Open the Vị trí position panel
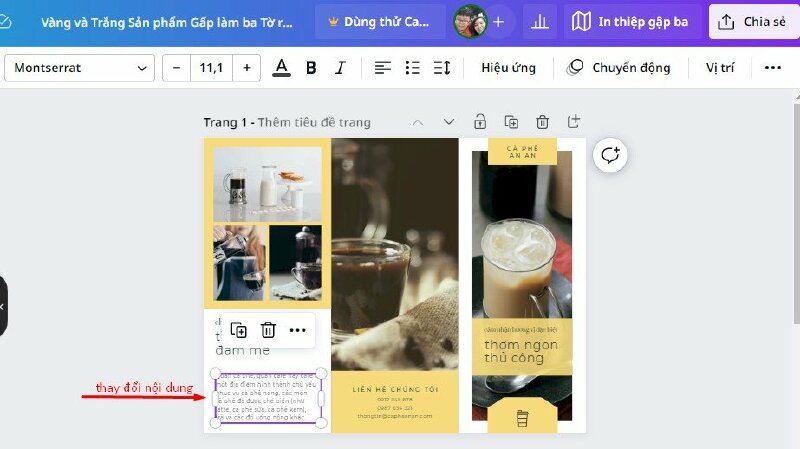 tap(719, 68)
